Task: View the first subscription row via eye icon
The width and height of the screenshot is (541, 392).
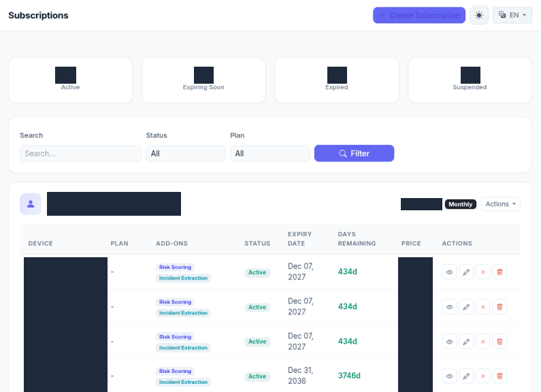Action: (x=449, y=272)
